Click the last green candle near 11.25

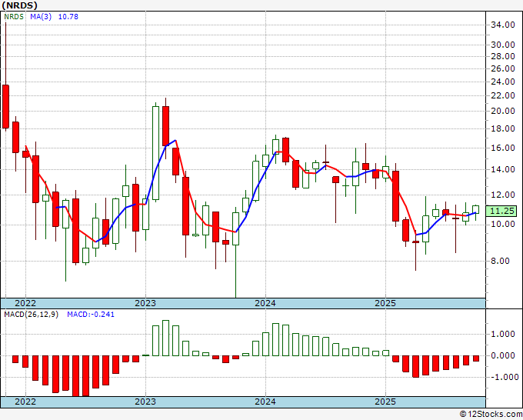click(475, 209)
